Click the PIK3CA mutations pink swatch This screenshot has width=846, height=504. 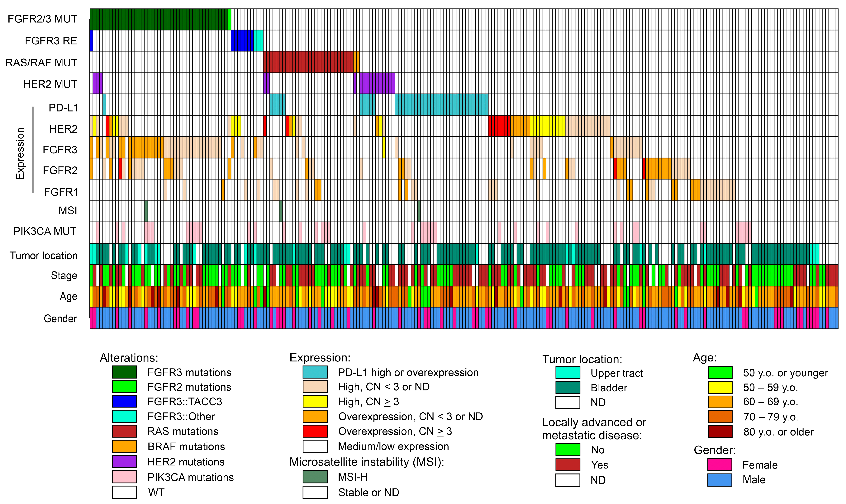[124, 477]
